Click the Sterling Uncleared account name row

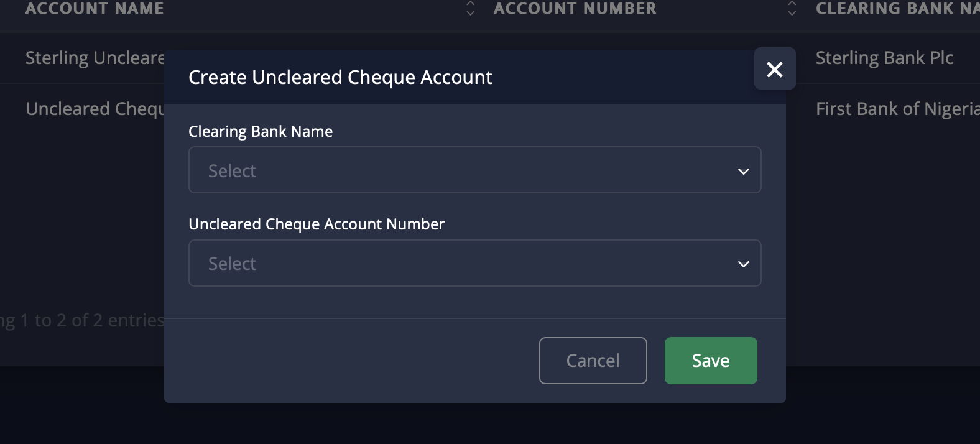(95, 58)
